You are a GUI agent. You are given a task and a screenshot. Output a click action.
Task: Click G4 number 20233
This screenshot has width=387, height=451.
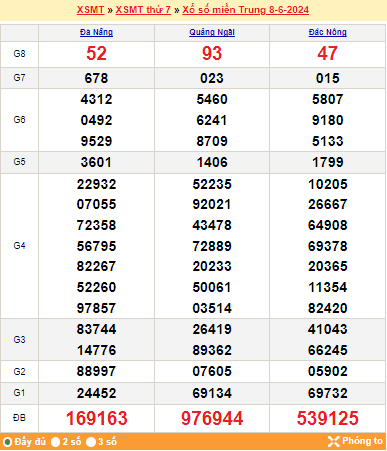[x=212, y=266]
